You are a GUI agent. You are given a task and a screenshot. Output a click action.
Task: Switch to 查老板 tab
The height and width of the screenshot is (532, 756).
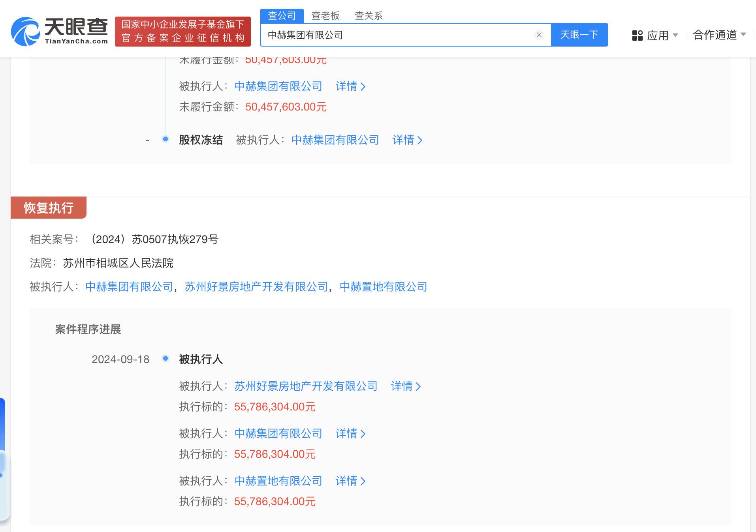[x=325, y=16]
